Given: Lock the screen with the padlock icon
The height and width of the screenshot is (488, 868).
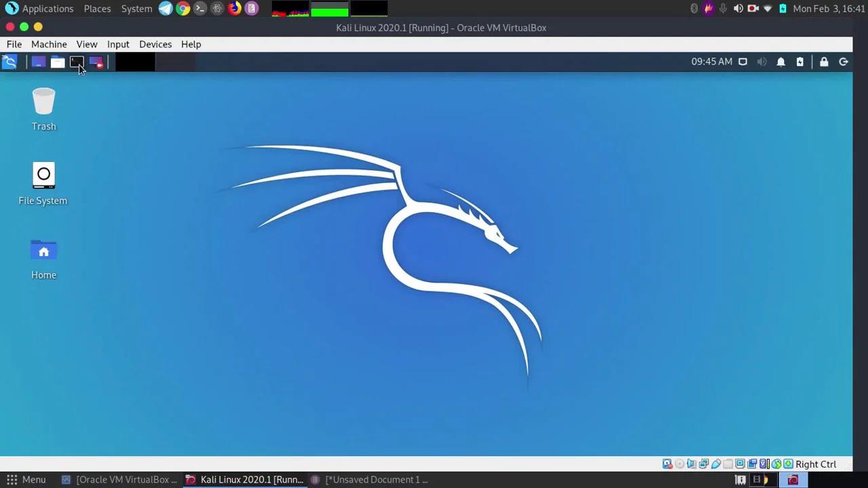Looking at the screenshot, I should pos(824,62).
